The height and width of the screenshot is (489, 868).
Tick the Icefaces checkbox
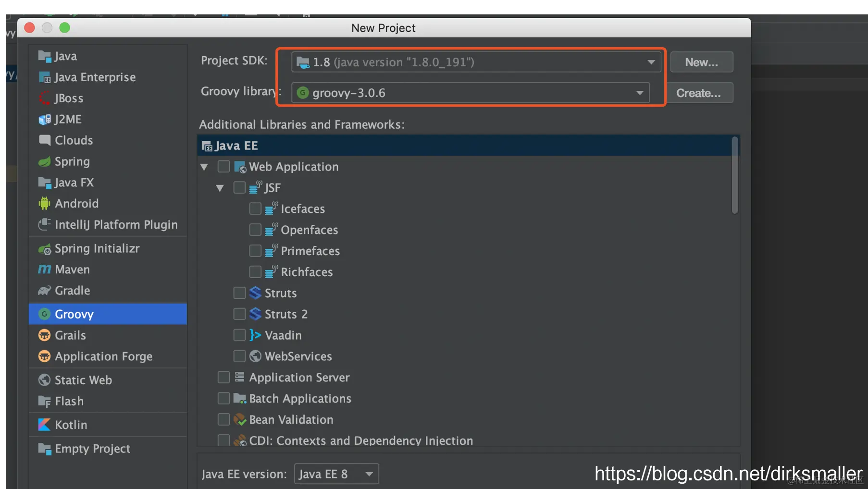point(255,208)
